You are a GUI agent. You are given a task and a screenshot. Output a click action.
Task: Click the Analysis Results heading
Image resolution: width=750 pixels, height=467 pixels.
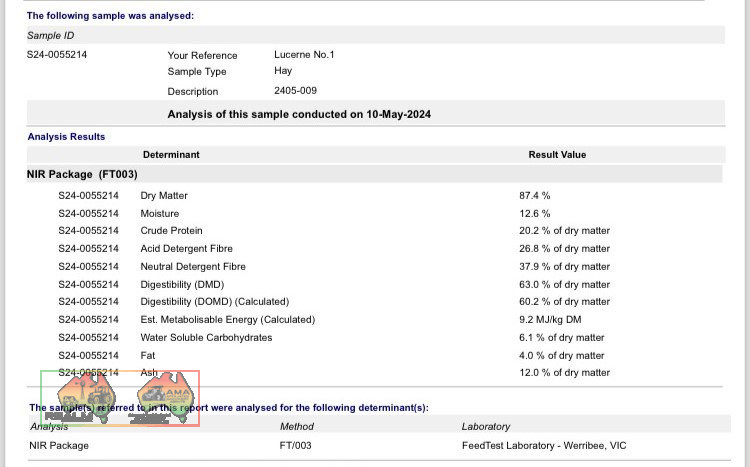66,137
